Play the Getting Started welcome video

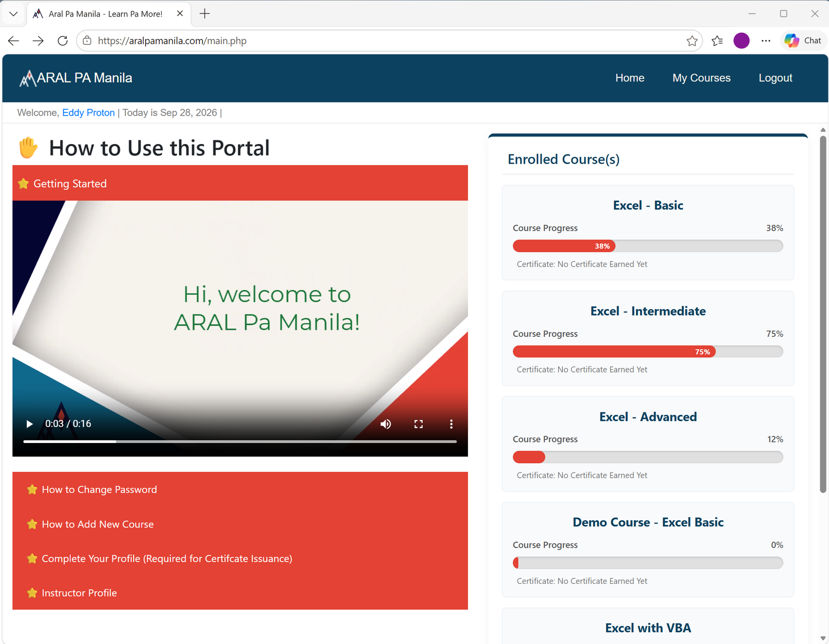[30, 424]
